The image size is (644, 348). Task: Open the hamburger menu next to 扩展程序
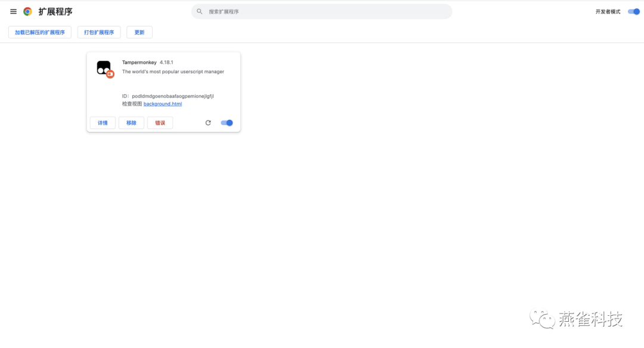click(x=13, y=11)
